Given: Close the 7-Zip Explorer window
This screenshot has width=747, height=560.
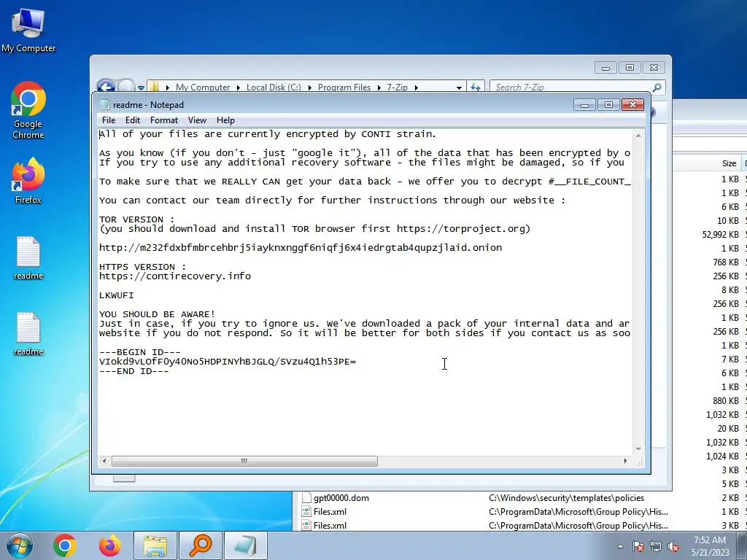Looking at the screenshot, I should tap(654, 68).
